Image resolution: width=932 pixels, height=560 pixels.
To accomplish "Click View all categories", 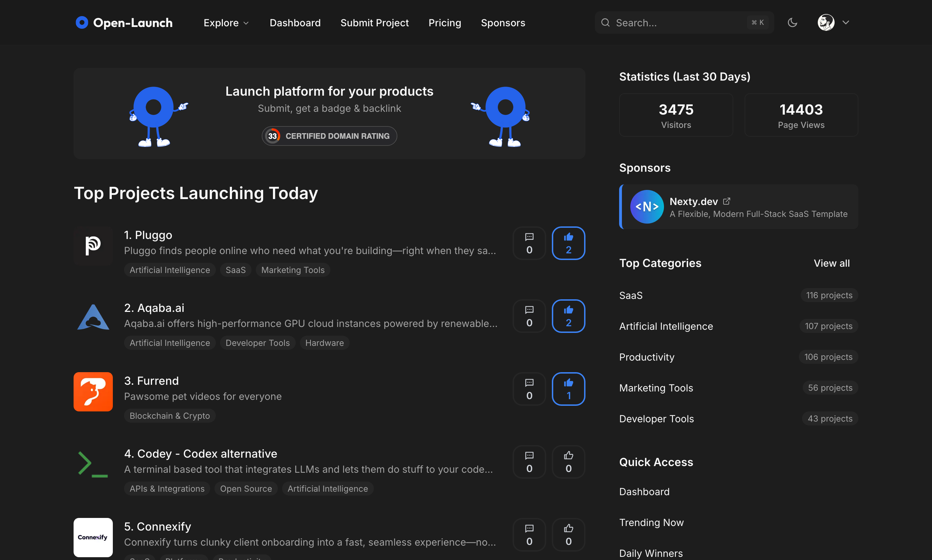I will [x=831, y=263].
